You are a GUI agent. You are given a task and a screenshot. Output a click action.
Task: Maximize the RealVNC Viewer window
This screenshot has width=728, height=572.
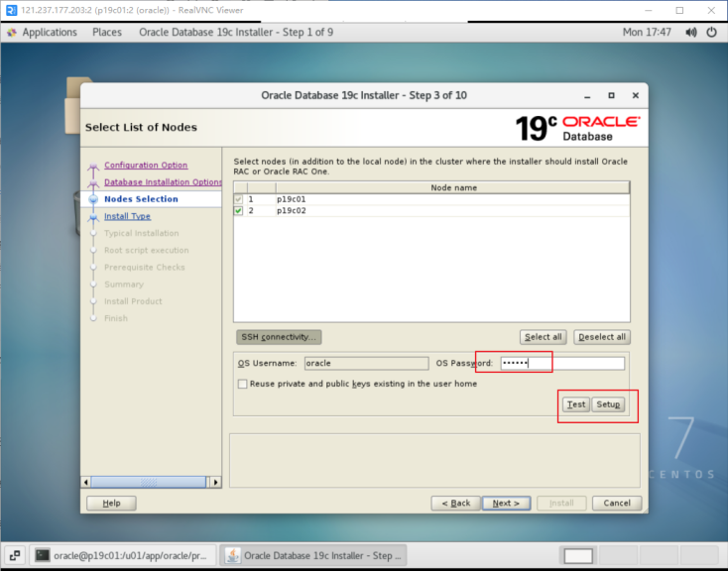point(679,10)
